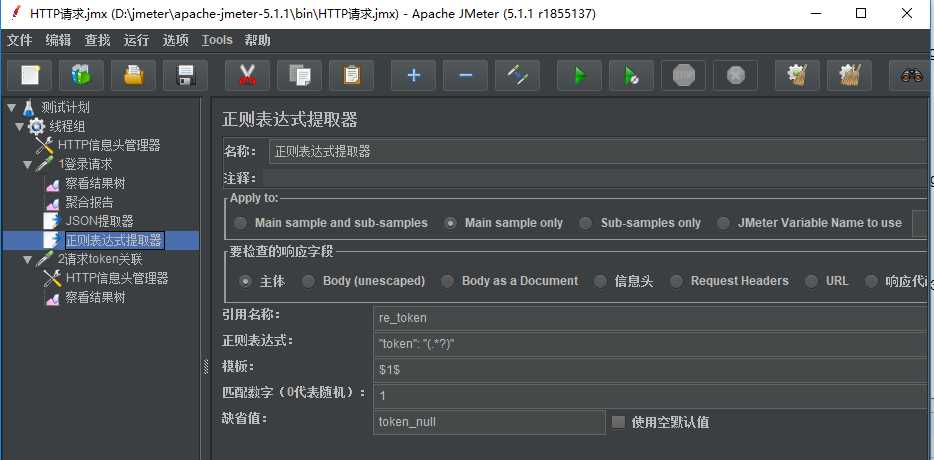Viewport: 934px width, 460px height.
Task: Select the Request Headers radio
Action: (x=676, y=281)
